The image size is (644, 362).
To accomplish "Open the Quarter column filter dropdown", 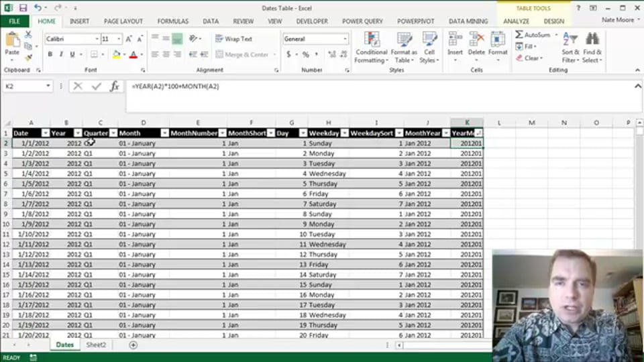I will coord(113,133).
